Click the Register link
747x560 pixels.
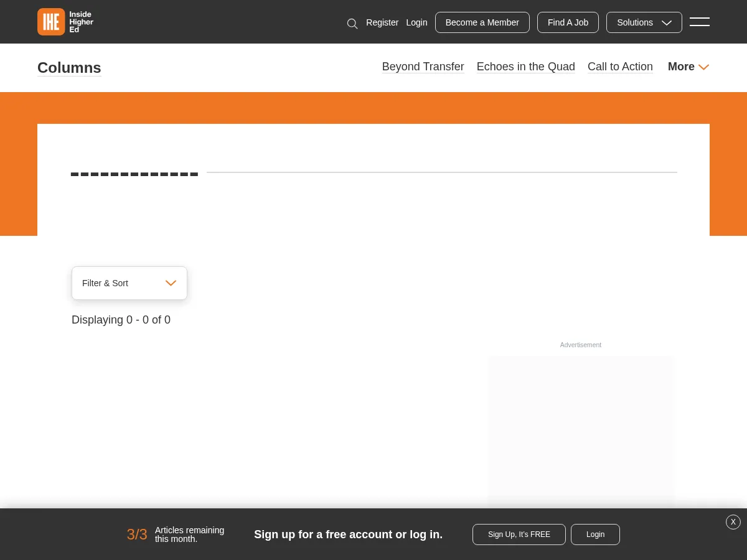(x=382, y=22)
